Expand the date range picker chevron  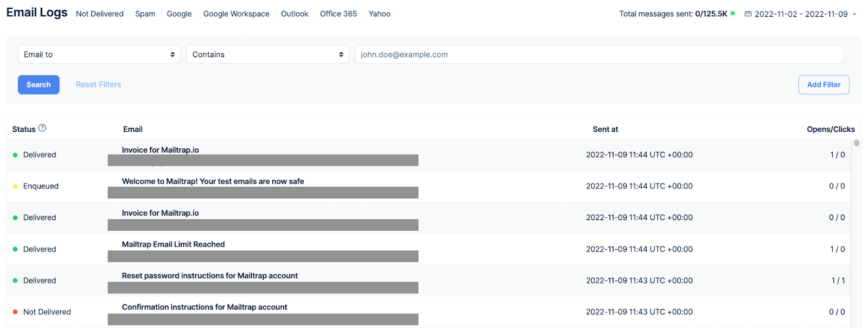(x=854, y=14)
